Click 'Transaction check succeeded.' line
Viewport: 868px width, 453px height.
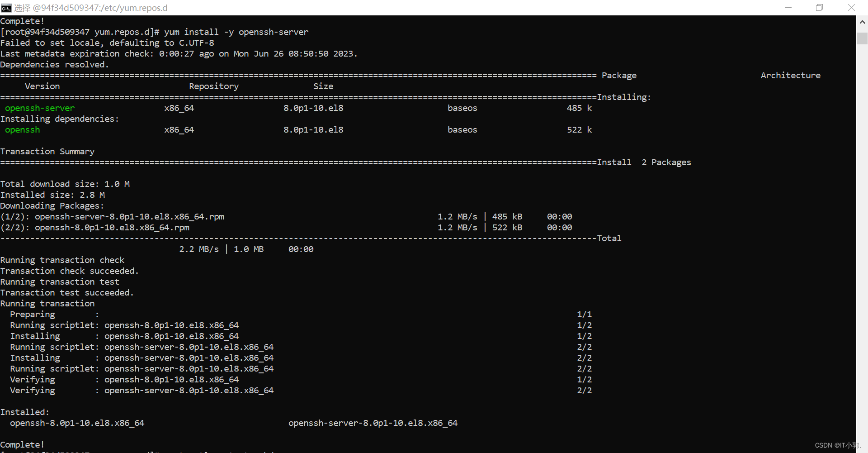coord(70,271)
